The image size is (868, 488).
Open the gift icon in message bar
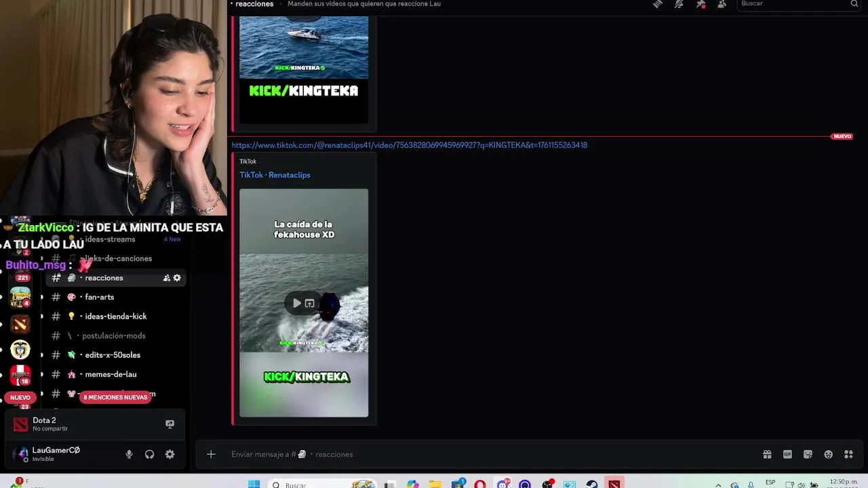pyautogui.click(x=767, y=454)
